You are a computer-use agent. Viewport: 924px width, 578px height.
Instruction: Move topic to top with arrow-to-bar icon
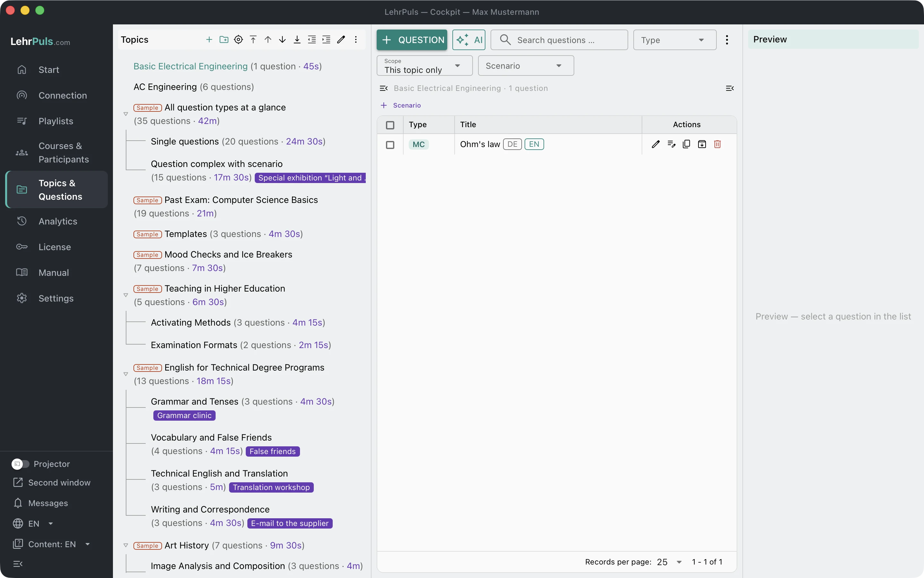(253, 39)
